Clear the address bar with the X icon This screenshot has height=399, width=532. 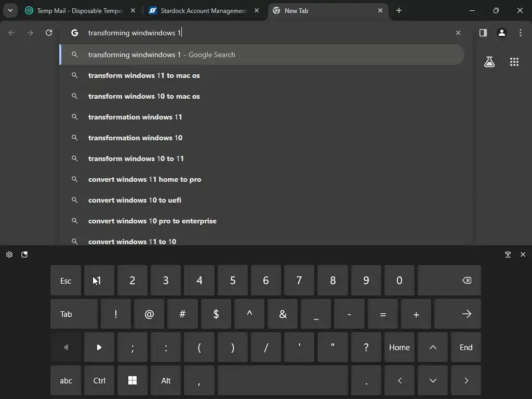(x=458, y=33)
